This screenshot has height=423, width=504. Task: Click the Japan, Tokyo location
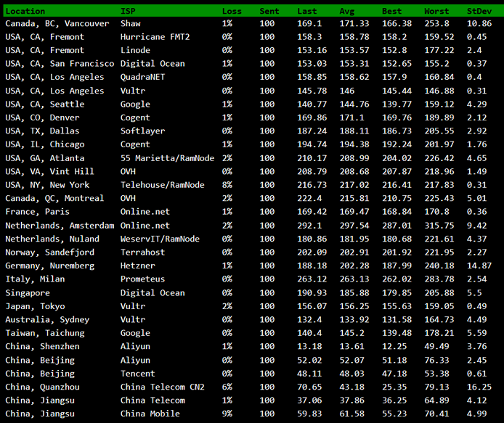(35, 306)
